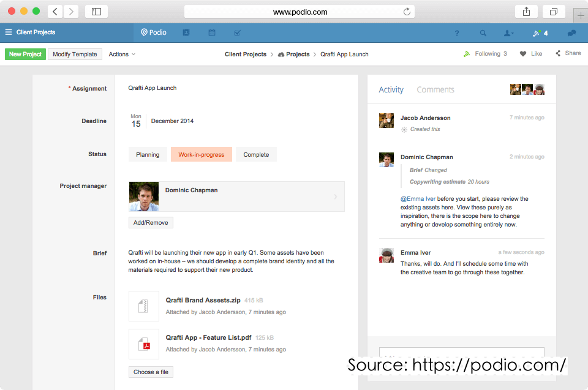Click the @Emma Iver mention link
This screenshot has height=390, width=588.
coord(418,199)
